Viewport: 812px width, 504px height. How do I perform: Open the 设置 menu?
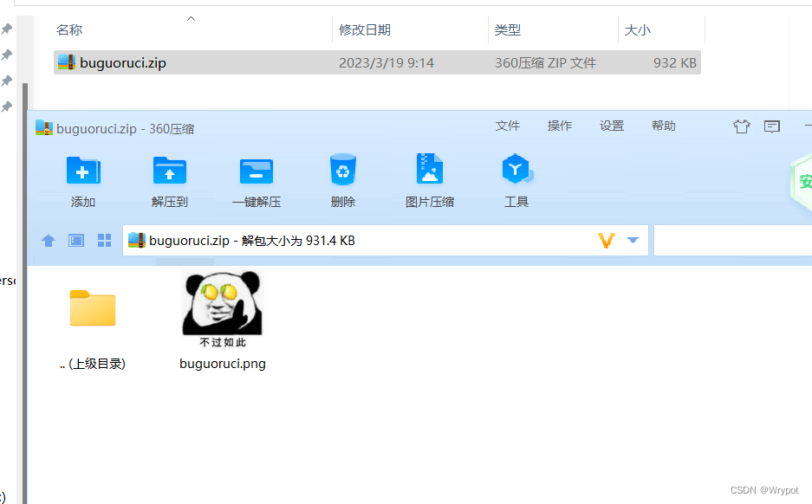(612, 126)
